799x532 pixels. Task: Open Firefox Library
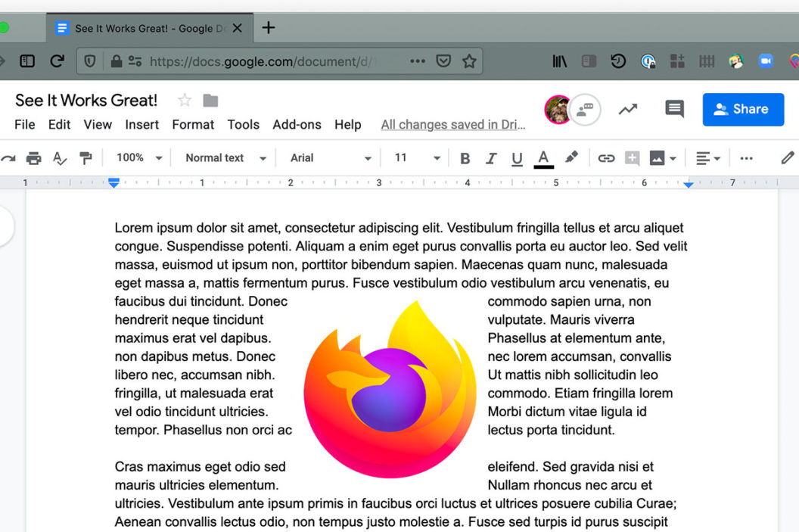(559, 61)
